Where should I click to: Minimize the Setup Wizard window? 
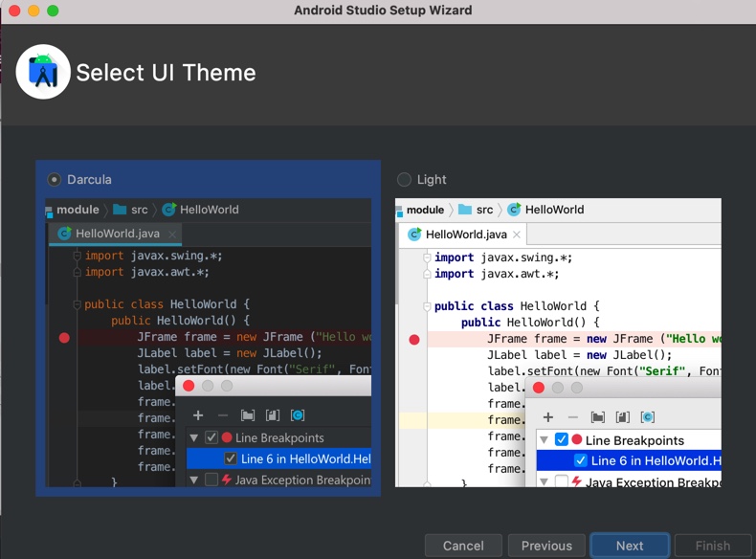pos(33,11)
